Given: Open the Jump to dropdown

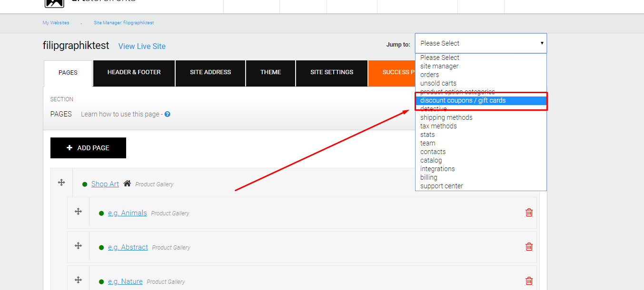Looking at the screenshot, I should tap(481, 43).
